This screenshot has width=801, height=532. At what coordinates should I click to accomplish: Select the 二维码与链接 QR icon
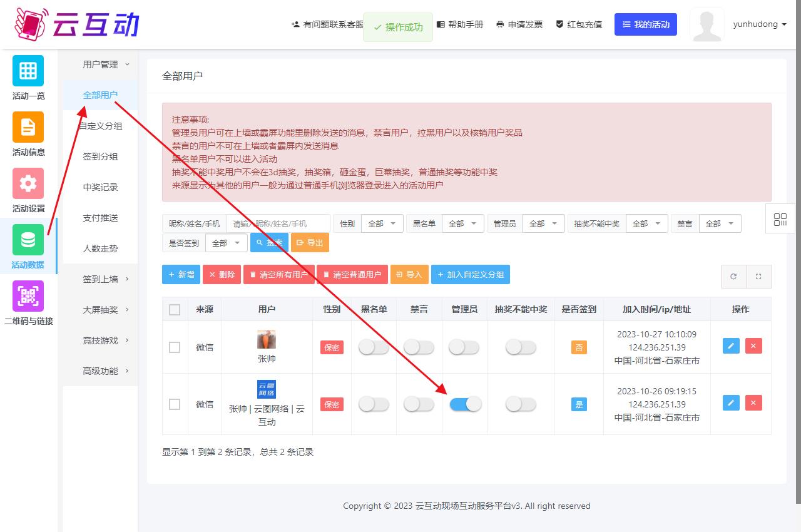(28, 296)
